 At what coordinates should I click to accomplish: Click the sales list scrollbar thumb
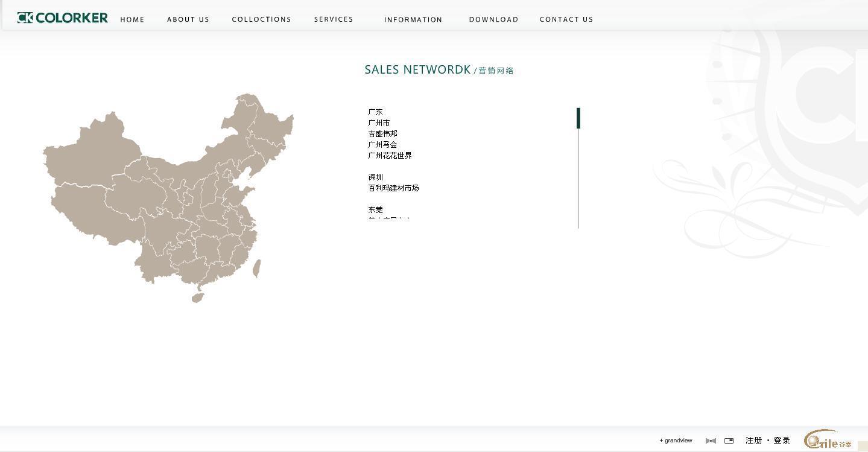tap(578, 118)
